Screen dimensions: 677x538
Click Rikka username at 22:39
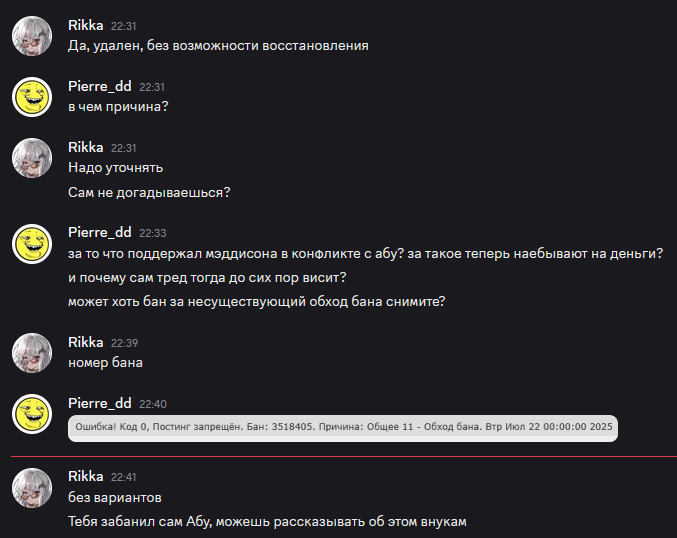[x=85, y=342]
